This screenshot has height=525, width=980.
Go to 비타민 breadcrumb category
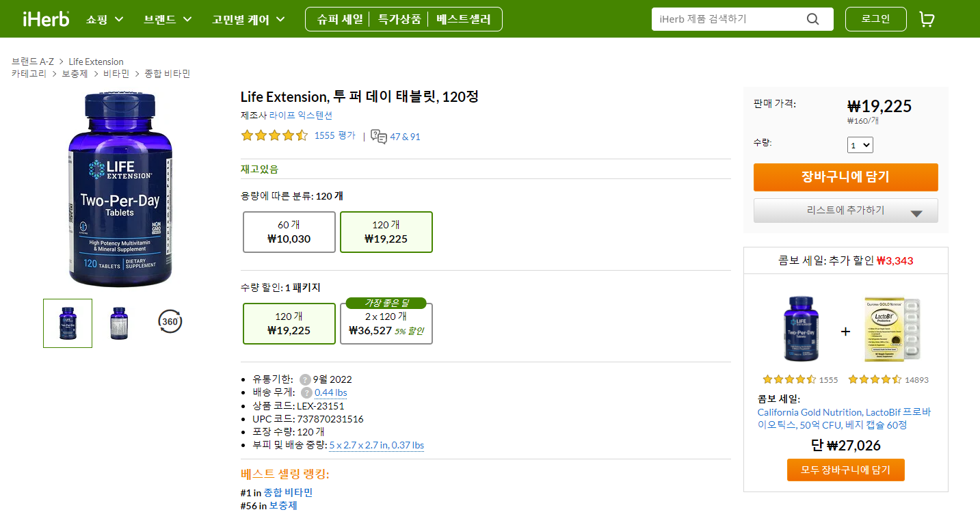click(116, 74)
